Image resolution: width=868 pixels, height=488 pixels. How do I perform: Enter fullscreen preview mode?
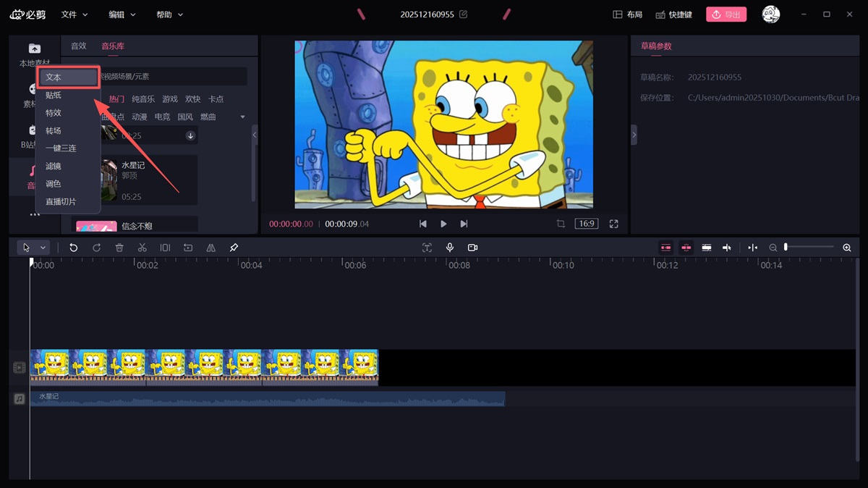(x=613, y=224)
